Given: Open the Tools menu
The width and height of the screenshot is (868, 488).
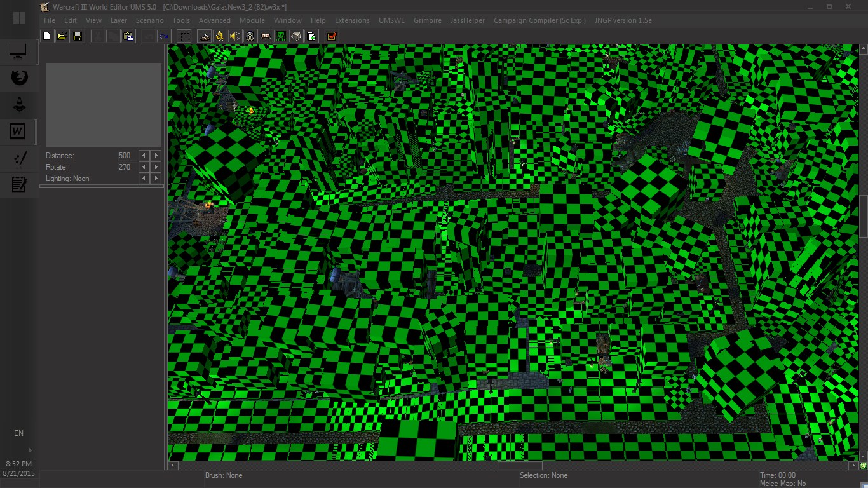Looking at the screenshot, I should [x=181, y=20].
